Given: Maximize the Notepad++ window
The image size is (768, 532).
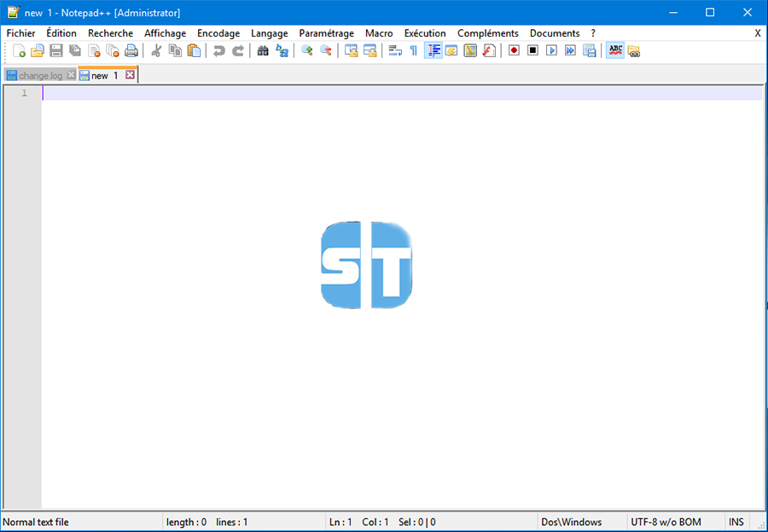Looking at the screenshot, I should [x=710, y=12].
